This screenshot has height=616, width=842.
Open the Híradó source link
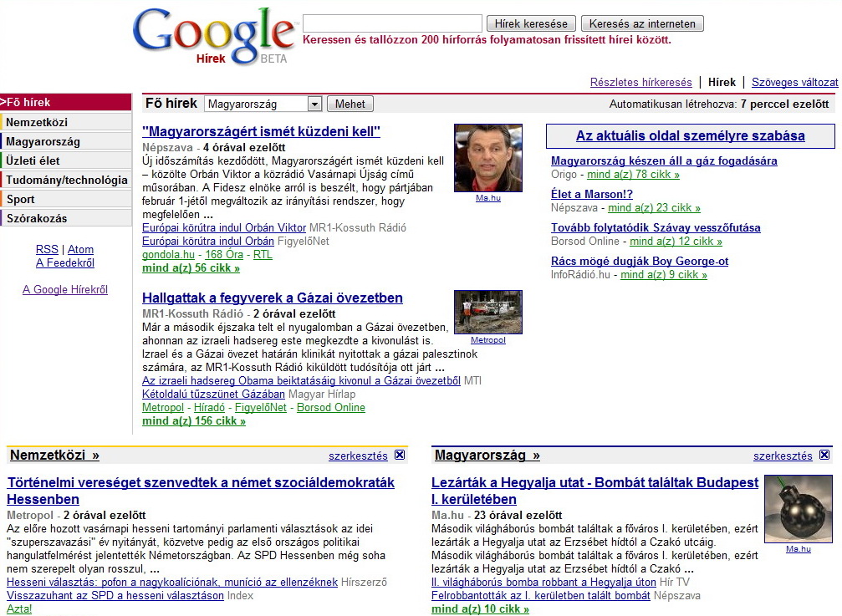[x=209, y=408]
